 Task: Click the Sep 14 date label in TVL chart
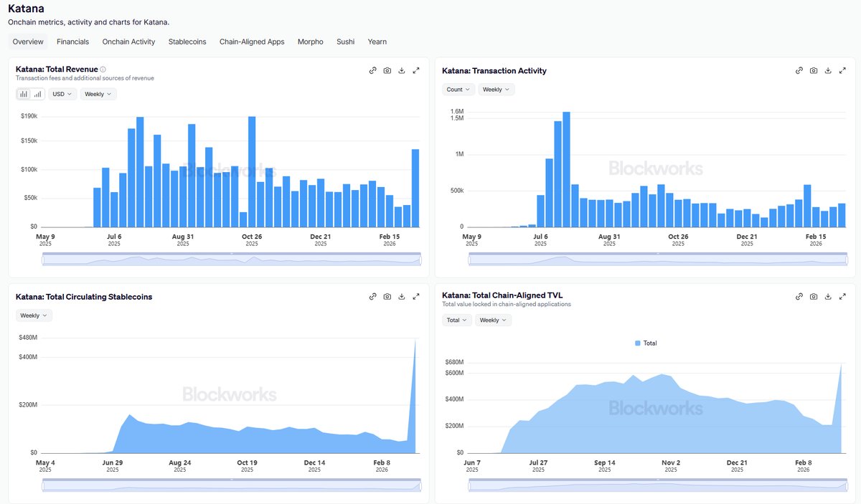pyautogui.click(x=605, y=462)
